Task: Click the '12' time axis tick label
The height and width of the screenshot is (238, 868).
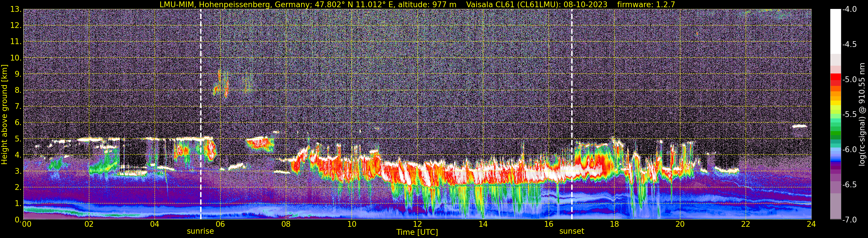Action: pos(417,224)
